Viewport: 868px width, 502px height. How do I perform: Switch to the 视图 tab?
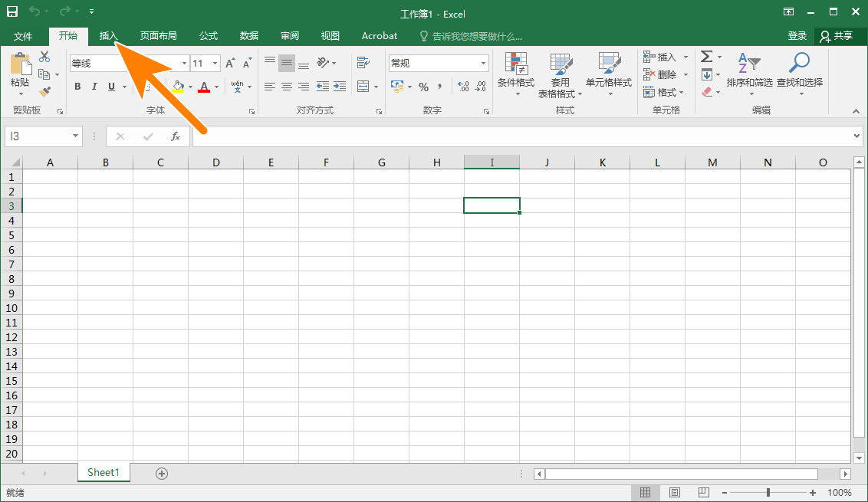click(x=330, y=36)
